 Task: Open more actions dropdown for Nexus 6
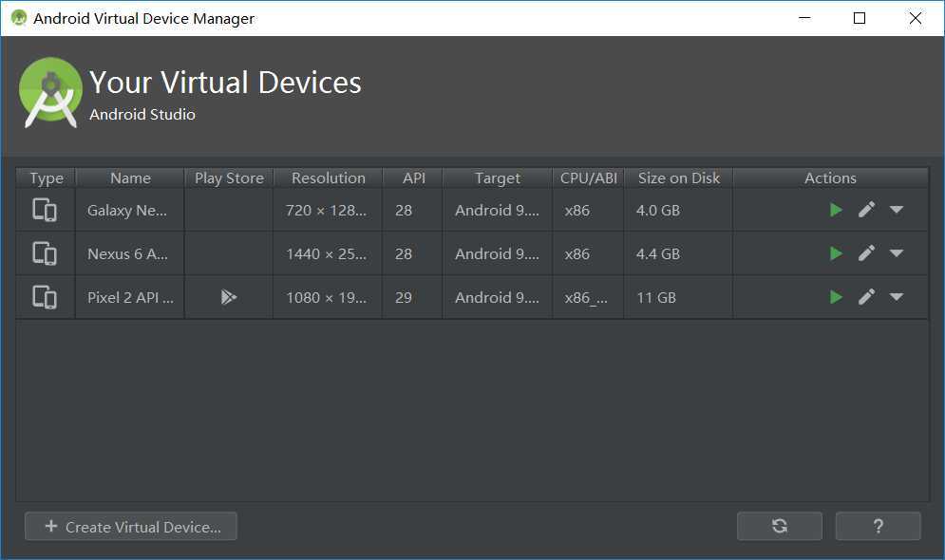click(x=897, y=252)
